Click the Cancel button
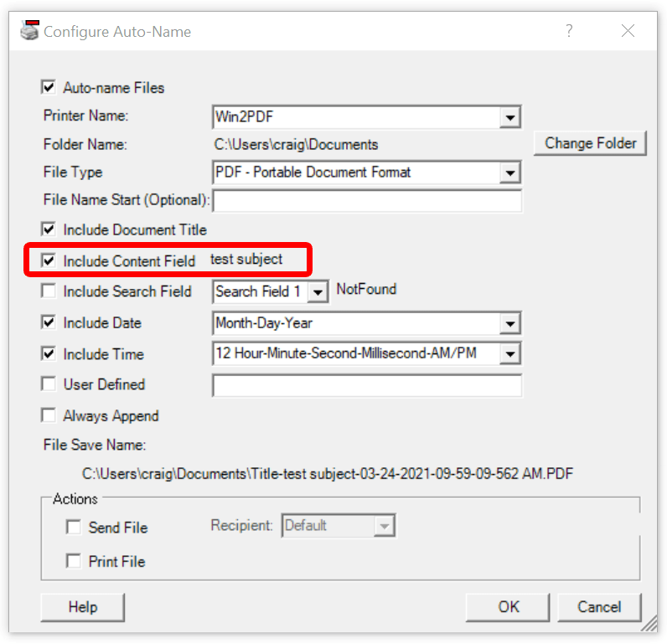Screen dimensions: 667x644 click(599, 607)
